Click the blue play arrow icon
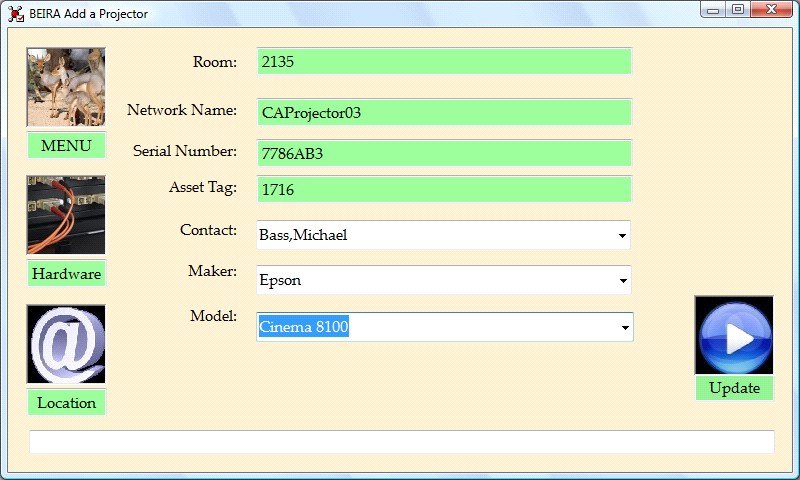Image resolution: width=800 pixels, height=480 pixels. (x=734, y=336)
